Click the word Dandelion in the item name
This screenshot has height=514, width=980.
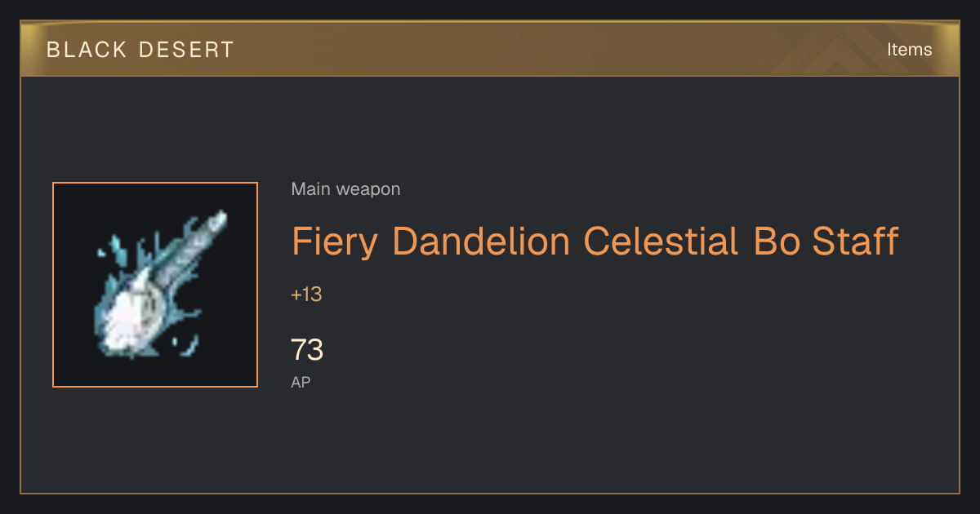481,241
